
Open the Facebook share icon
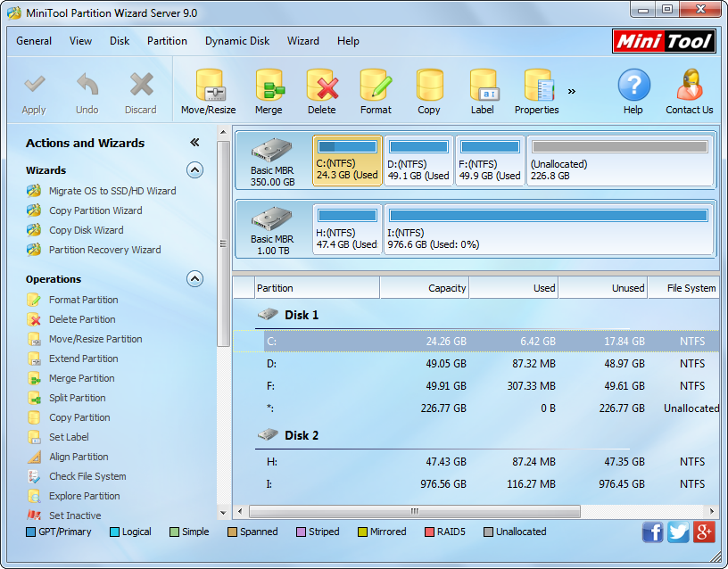point(653,532)
